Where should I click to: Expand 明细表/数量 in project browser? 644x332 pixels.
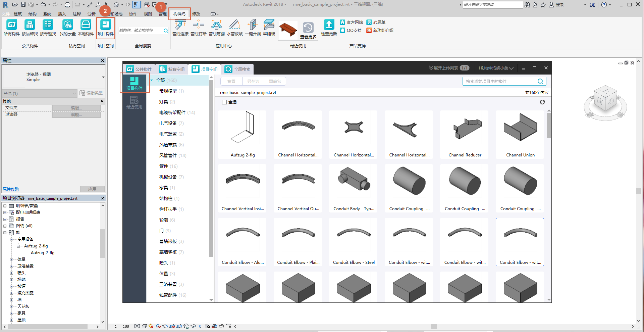[5, 206]
